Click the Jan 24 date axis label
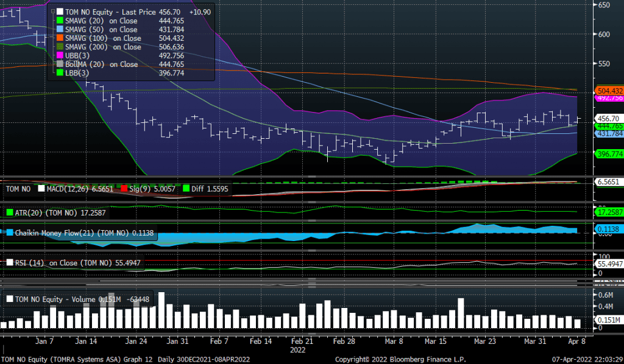624x364 pixels. [x=136, y=341]
